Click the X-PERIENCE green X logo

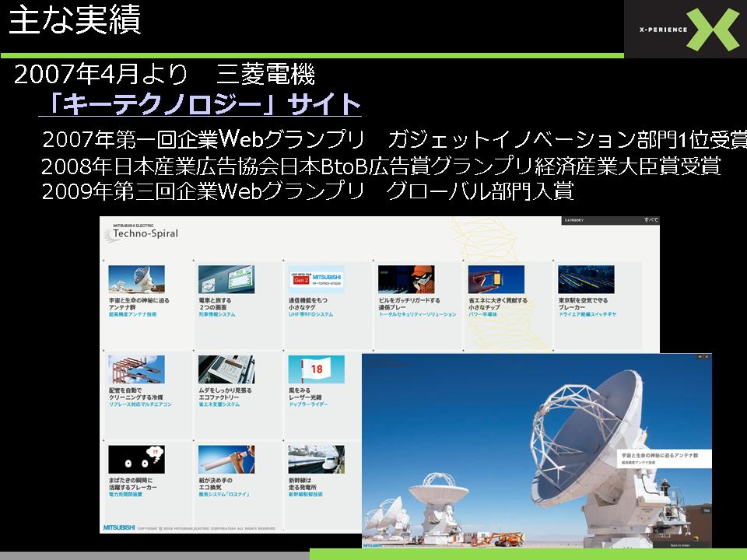tap(713, 30)
